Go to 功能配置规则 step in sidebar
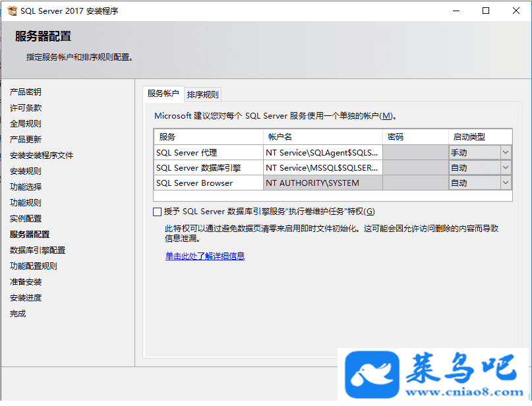532x406 pixels. (33, 266)
